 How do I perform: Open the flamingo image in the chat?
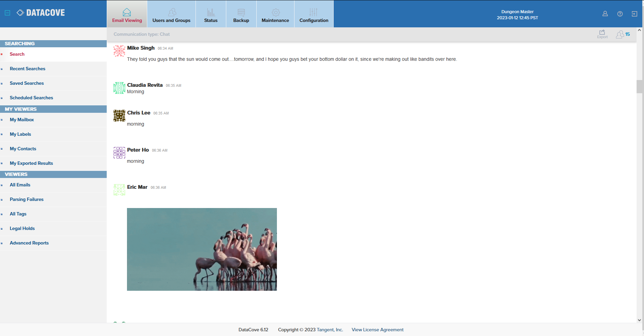tap(202, 249)
